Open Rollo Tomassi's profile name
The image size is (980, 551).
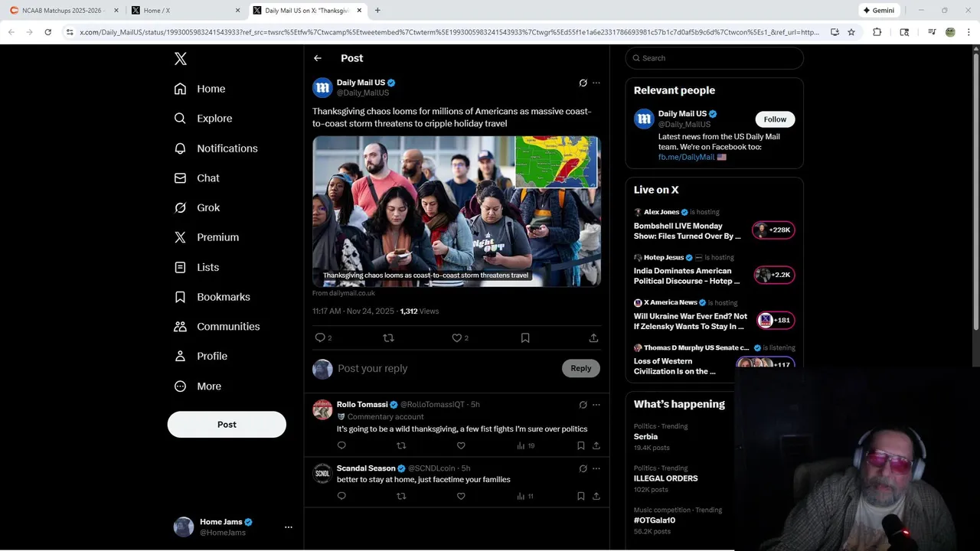coord(362,404)
